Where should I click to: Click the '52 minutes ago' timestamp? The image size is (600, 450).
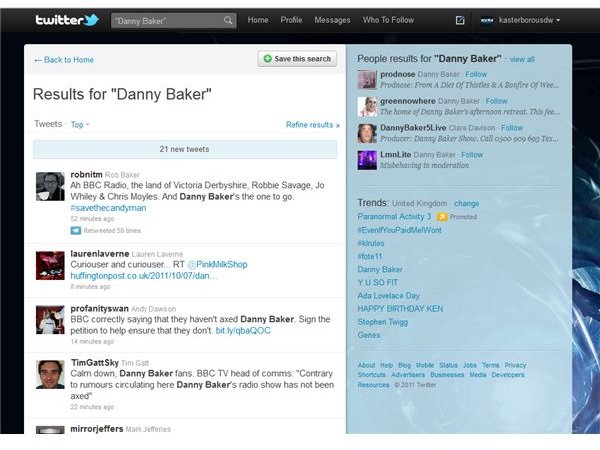pyautogui.click(x=92, y=219)
